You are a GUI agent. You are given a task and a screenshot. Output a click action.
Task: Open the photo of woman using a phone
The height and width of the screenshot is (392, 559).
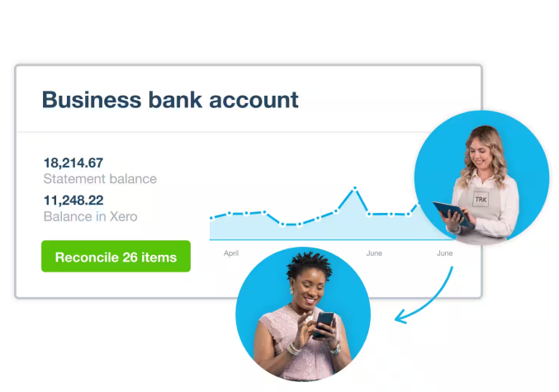[303, 314]
